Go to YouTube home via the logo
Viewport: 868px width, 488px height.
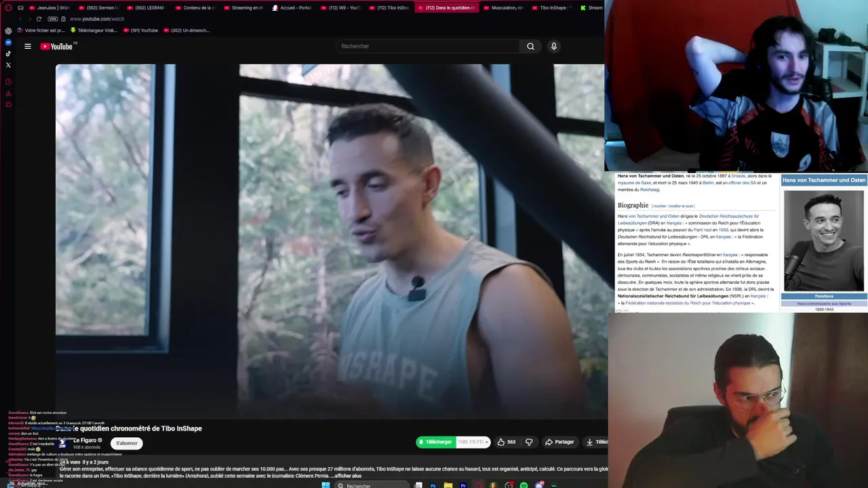point(57,46)
